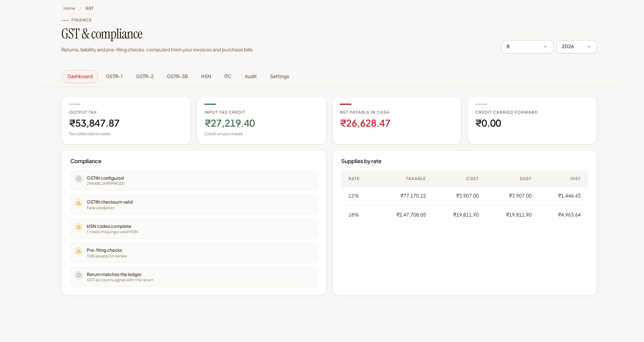Go to Home in the breadcrumb
The height and width of the screenshot is (342, 644).
tap(69, 8)
